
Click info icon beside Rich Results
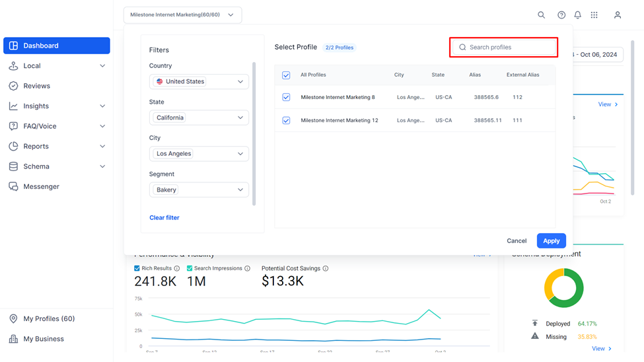click(176, 268)
